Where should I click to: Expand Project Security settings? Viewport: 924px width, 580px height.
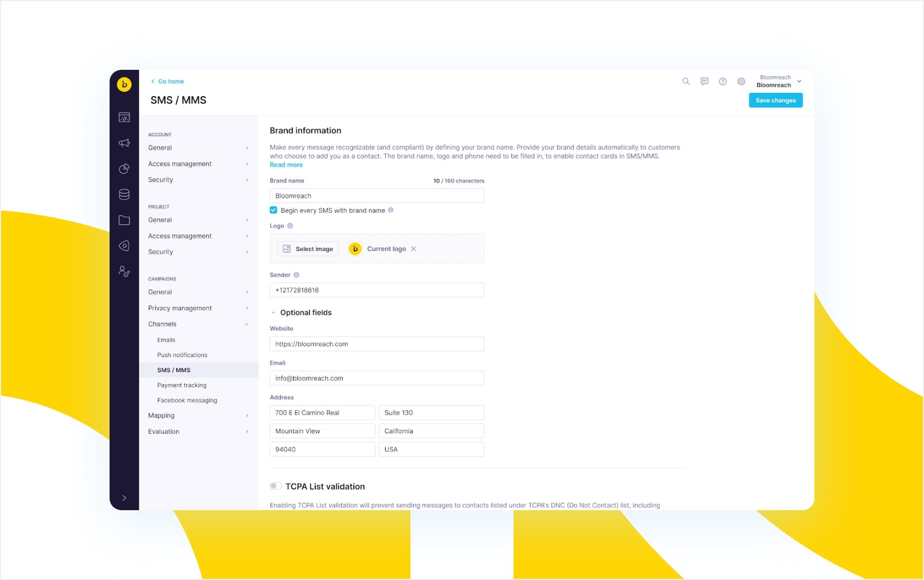[199, 252]
